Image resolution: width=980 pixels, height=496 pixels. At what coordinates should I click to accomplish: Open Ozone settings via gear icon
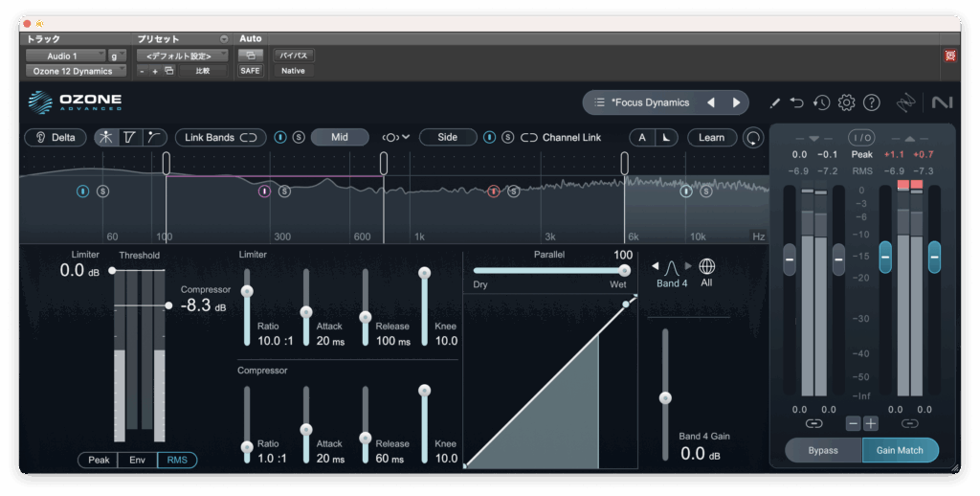846,102
